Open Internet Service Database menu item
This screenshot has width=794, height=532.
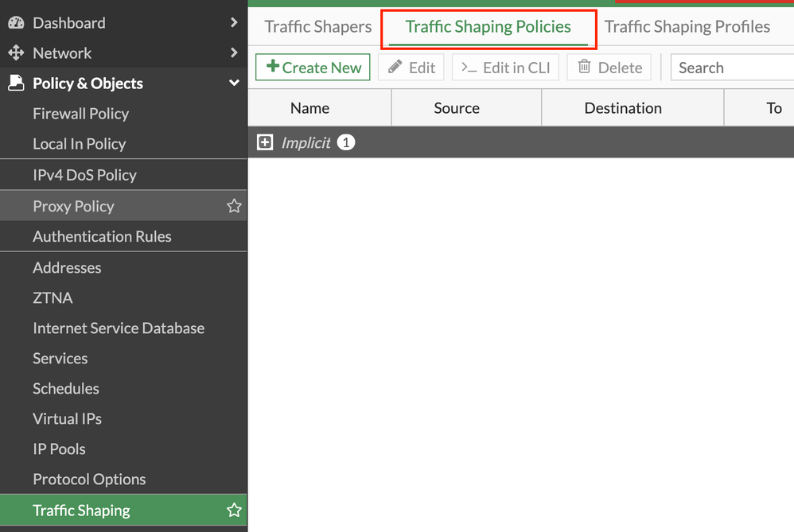pos(119,328)
